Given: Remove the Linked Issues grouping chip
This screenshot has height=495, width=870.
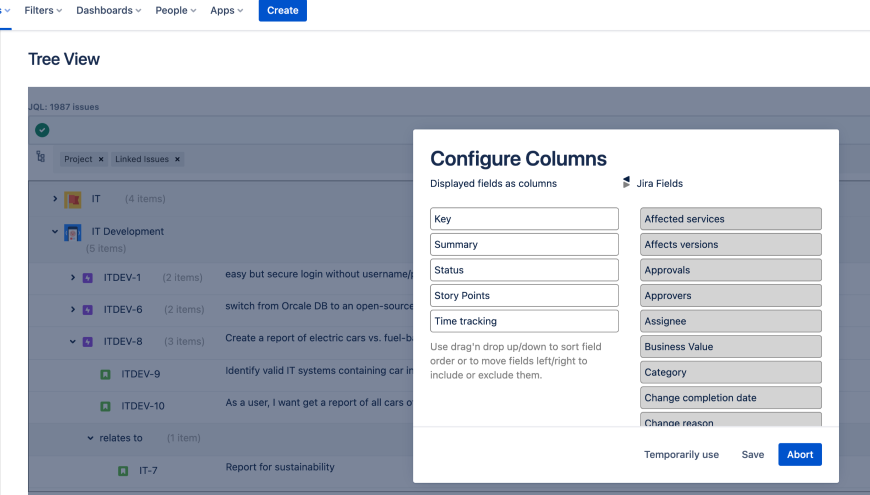Looking at the screenshot, I should (178, 159).
